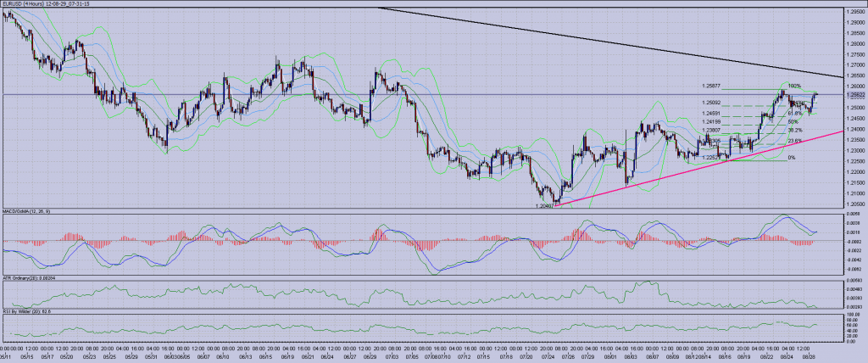Click the Fibonacci 0% level label
Image resolution: width=868 pixels, height=363 pixels.
[792, 157]
